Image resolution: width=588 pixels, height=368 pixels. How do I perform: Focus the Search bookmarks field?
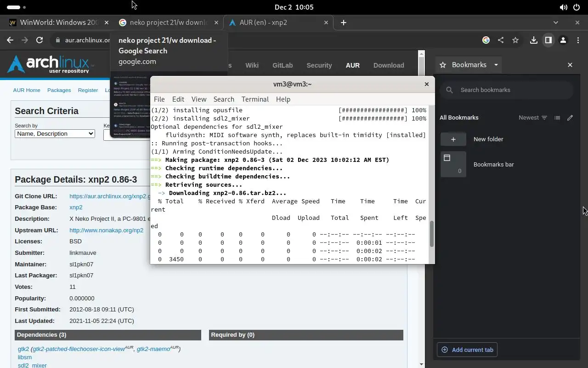point(507,90)
